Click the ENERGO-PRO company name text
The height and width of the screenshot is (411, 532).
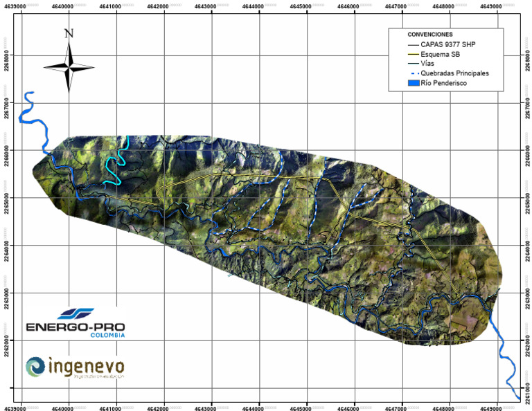tap(76, 327)
